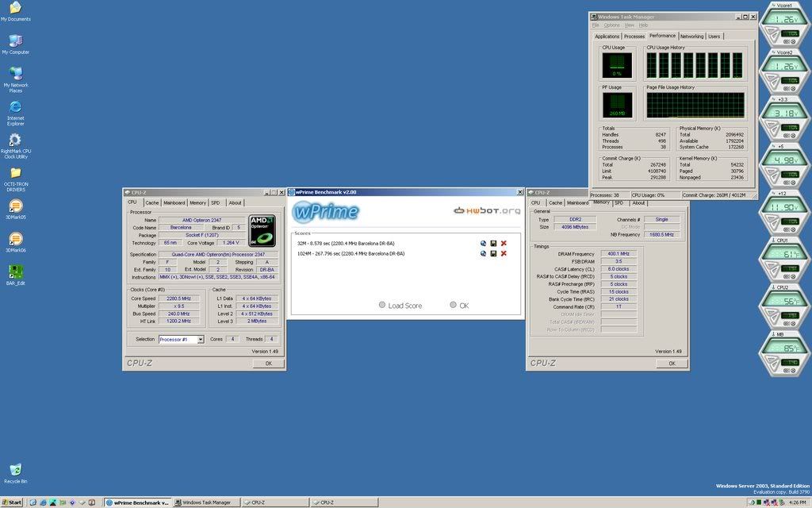Open View menu in Task Manager

pyautogui.click(x=629, y=25)
